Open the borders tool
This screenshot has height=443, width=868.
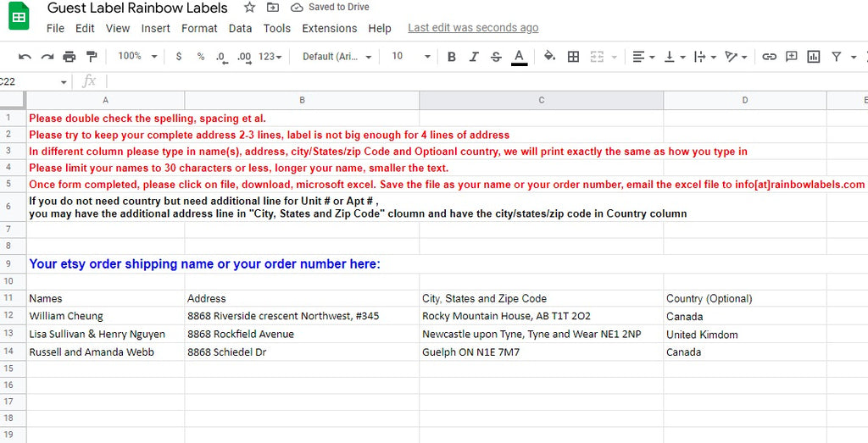click(574, 57)
